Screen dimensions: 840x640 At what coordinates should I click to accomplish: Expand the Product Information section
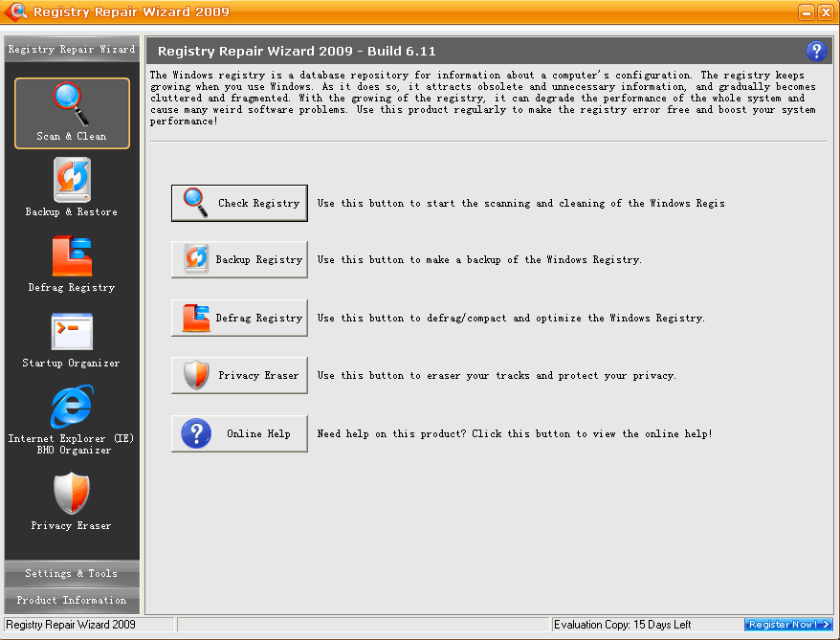pyautogui.click(x=71, y=599)
